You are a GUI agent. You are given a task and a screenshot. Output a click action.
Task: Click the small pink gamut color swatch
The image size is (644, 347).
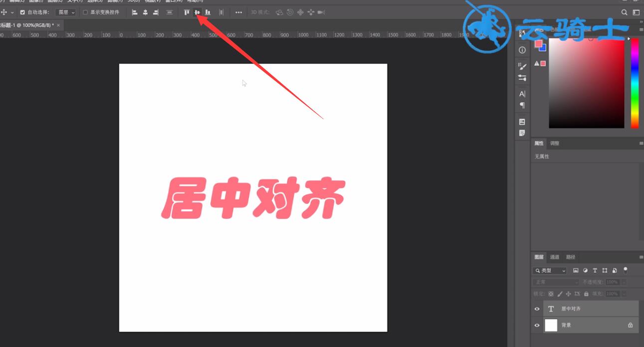point(543,63)
